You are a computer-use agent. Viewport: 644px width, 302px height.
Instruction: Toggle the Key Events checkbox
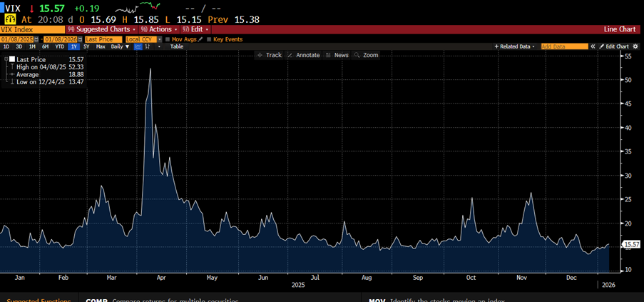click(209, 39)
